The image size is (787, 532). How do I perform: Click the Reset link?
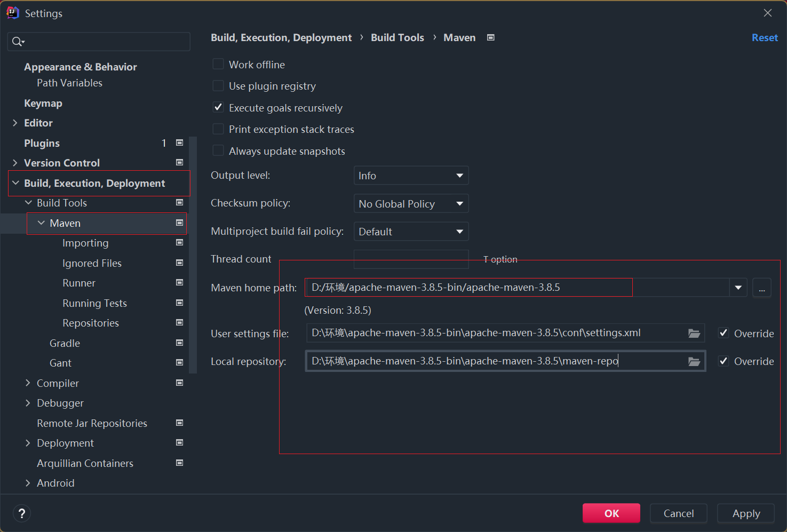point(765,37)
